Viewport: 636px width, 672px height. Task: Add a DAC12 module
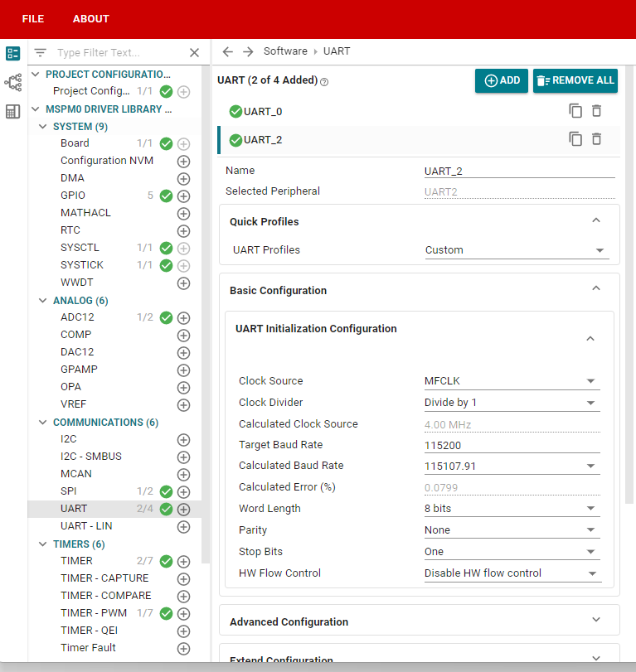(x=183, y=353)
